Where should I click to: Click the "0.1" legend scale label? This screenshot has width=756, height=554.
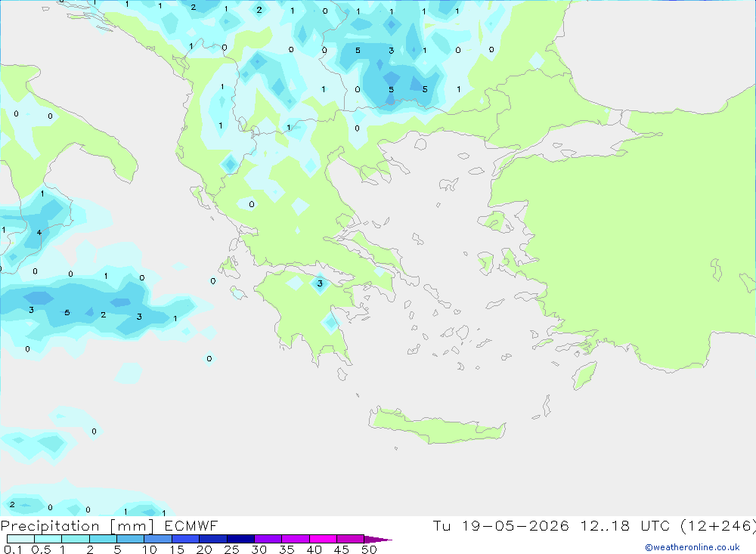(13, 549)
